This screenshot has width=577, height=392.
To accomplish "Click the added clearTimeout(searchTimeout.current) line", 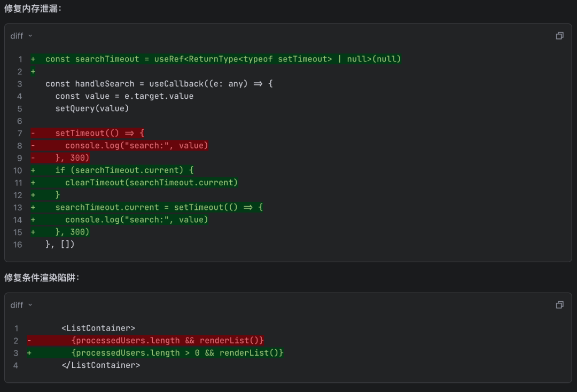I will [151, 183].
